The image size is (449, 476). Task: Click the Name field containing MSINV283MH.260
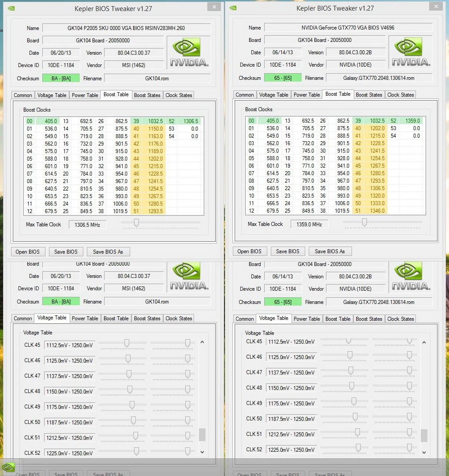click(x=126, y=28)
